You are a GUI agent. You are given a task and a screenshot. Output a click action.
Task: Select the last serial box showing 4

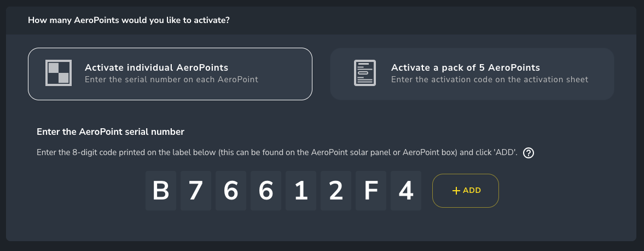405,190
